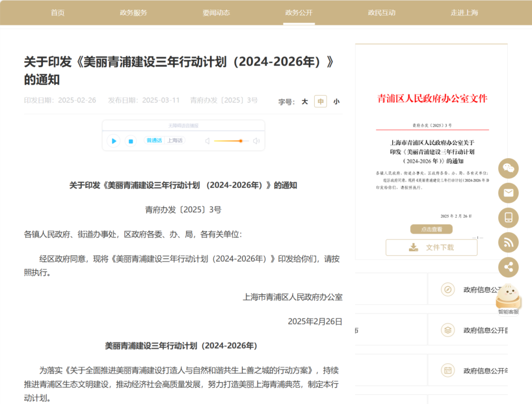Click the 文件下载 download button
This screenshot has height=404, width=532.
click(431, 247)
